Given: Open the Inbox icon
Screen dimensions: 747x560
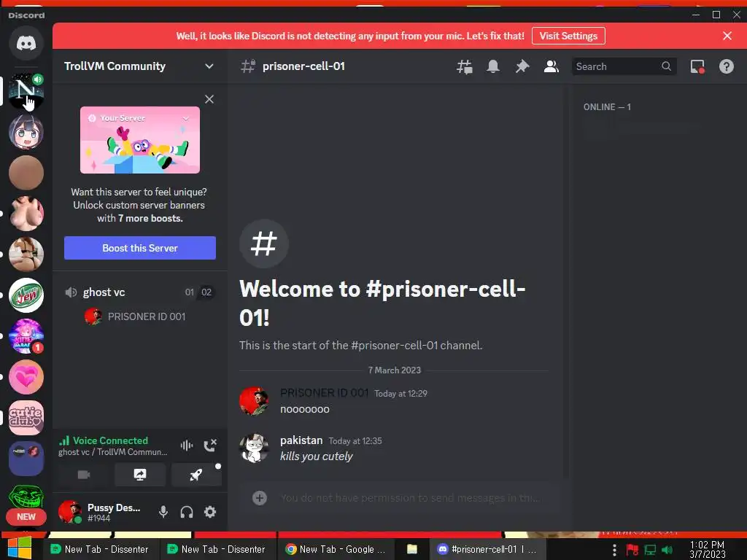Looking at the screenshot, I should click(x=697, y=66).
